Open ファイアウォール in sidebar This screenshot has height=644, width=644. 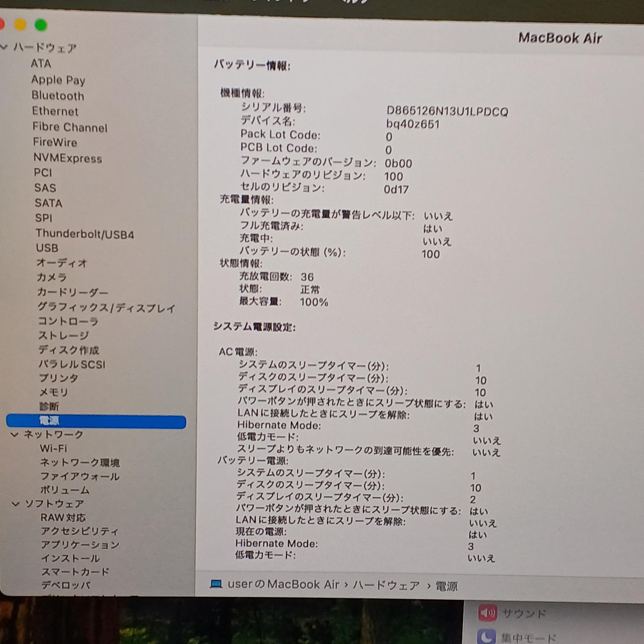click(x=80, y=476)
